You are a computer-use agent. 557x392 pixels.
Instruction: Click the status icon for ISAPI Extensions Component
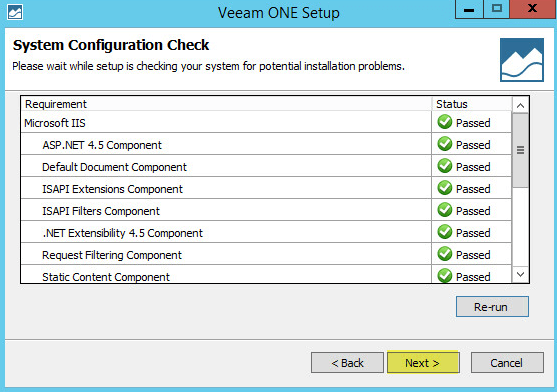coord(445,188)
